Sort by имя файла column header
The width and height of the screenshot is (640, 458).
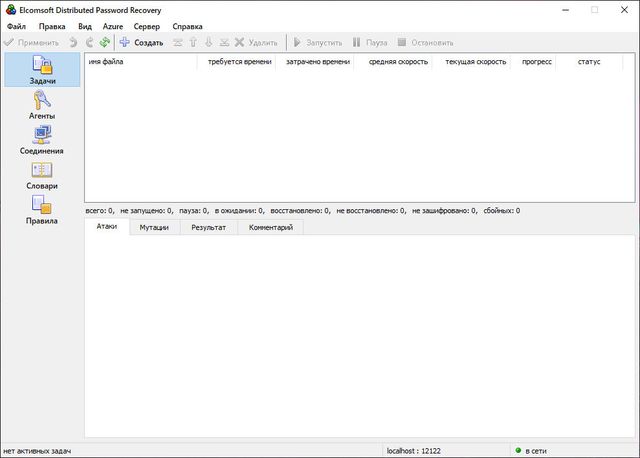click(141, 62)
